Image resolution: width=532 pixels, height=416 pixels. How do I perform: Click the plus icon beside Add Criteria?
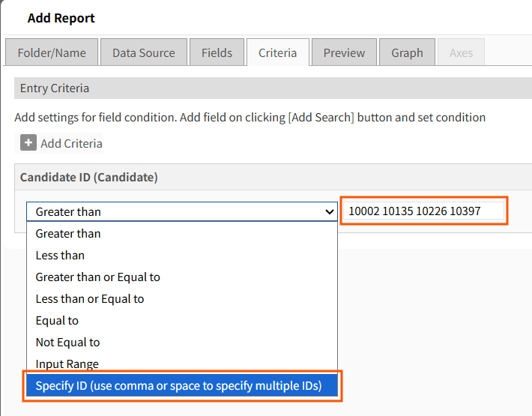point(28,143)
